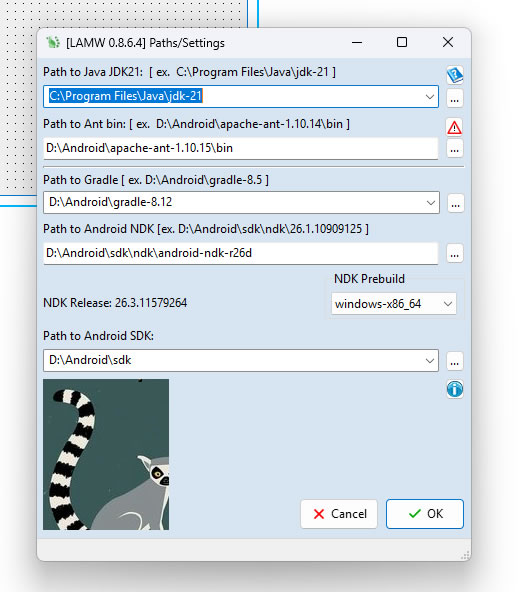
Task: Expand the Gradle path dropdown
Action: coord(430,203)
